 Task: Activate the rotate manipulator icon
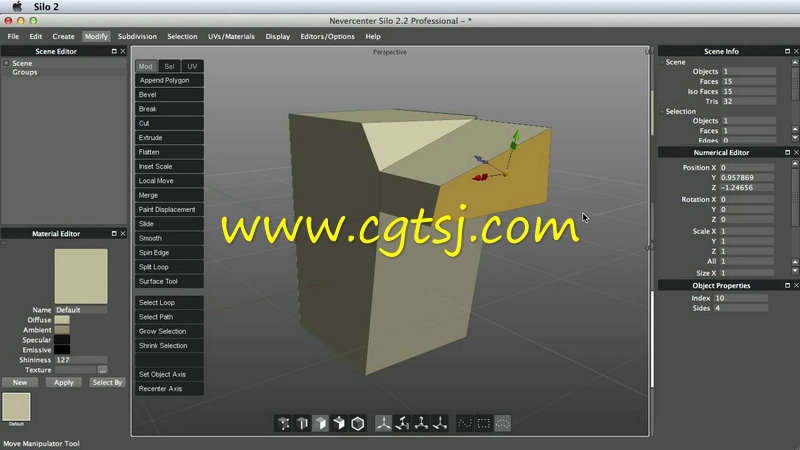[x=402, y=423]
